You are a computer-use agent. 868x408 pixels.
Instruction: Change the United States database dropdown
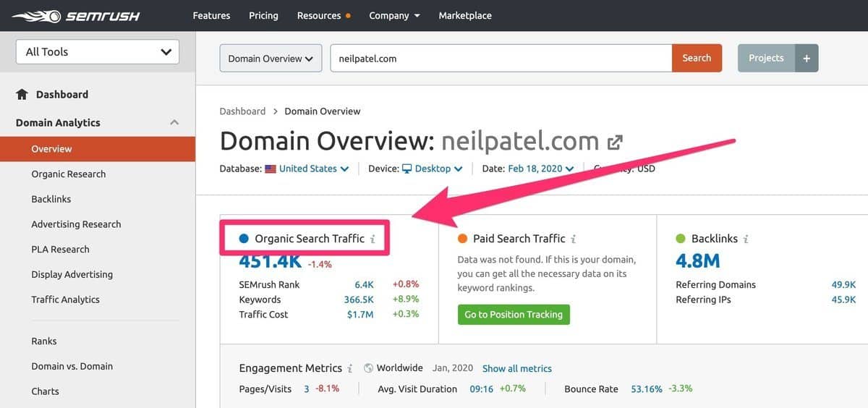pos(314,169)
